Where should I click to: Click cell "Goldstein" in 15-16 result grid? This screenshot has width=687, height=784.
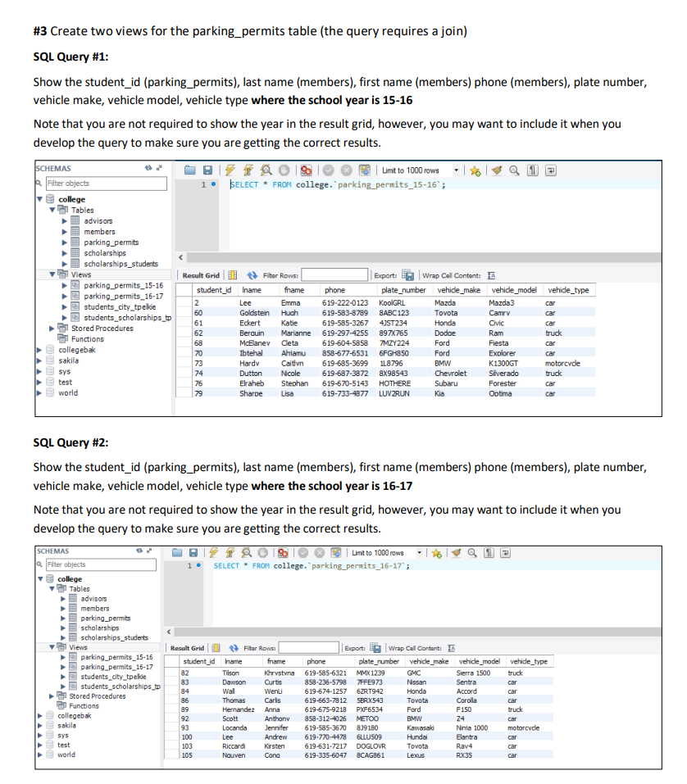254,313
